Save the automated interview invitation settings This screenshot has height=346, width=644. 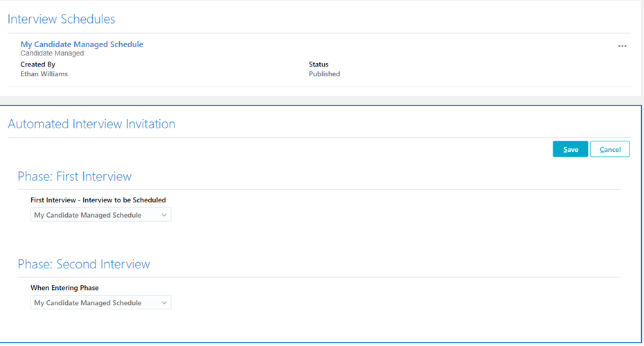click(570, 149)
